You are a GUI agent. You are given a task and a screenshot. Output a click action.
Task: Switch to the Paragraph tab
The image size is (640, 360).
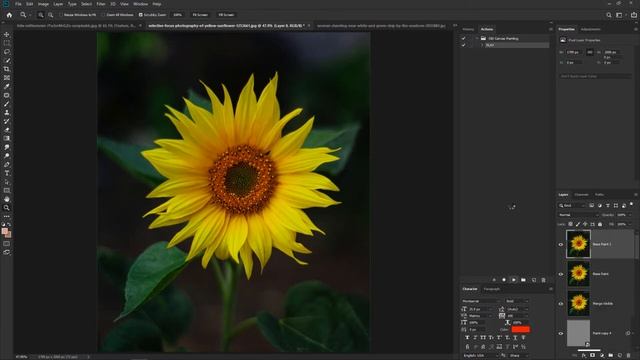tap(492, 289)
